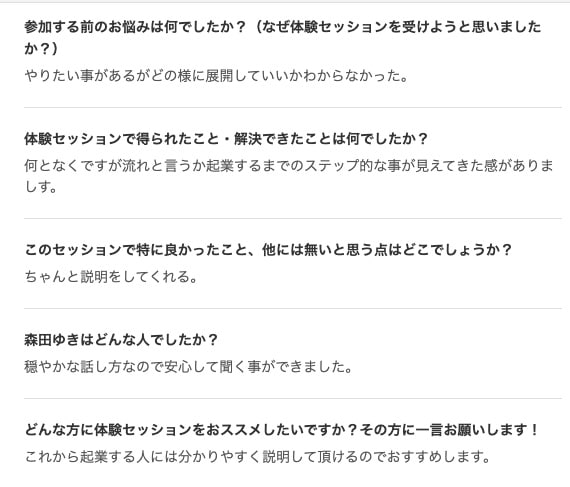Click the wrapped text しす。

click(x=41, y=187)
